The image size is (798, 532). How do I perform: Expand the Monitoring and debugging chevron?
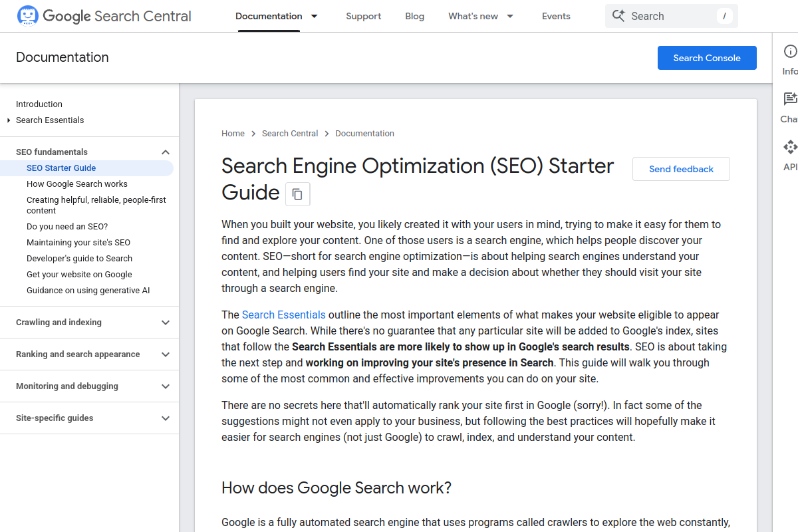[166, 386]
